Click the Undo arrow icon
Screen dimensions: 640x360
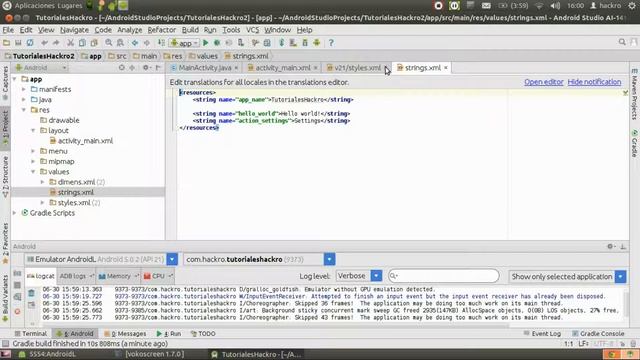coord(44,42)
